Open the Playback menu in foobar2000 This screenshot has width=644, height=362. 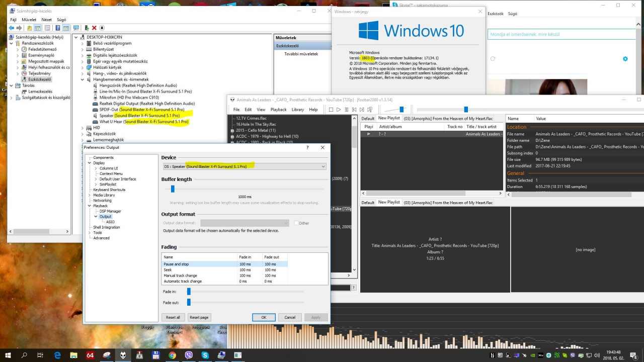click(278, 109)
